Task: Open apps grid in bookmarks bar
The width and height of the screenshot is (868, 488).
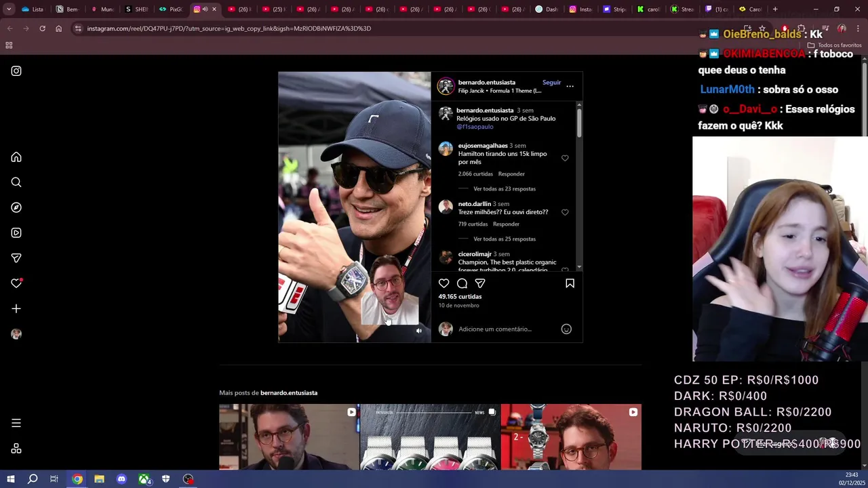Action: [x=9, y=45]
